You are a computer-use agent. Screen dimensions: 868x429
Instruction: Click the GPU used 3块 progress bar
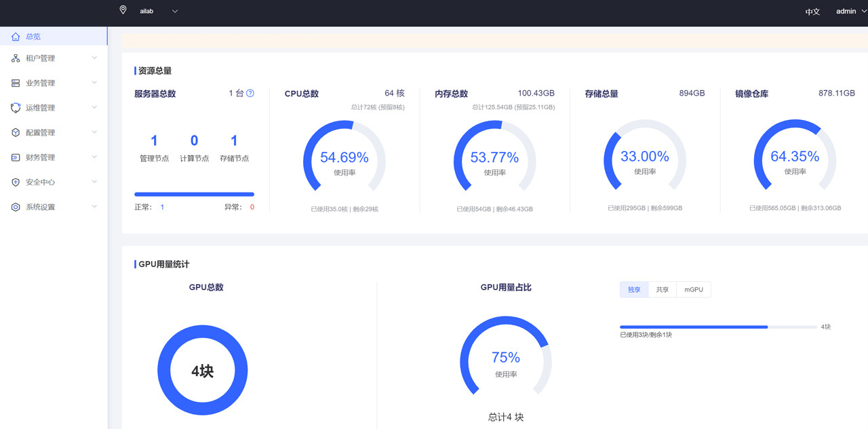click(718, 327)
